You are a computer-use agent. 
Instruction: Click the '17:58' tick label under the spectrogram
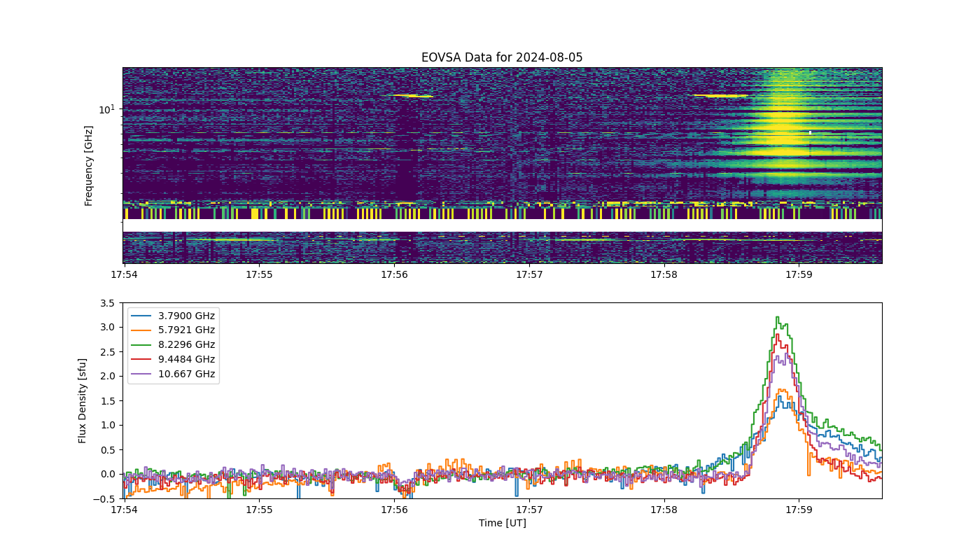(x=664, y=274)
